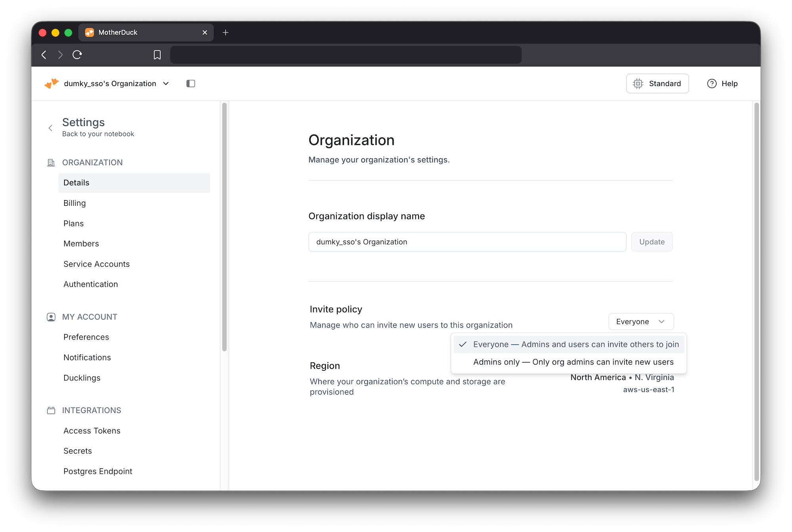The width and height of the screenshot is (792, 532).
Task: Open the Everyone invite policy dropdown
Action: coord(641,321)
